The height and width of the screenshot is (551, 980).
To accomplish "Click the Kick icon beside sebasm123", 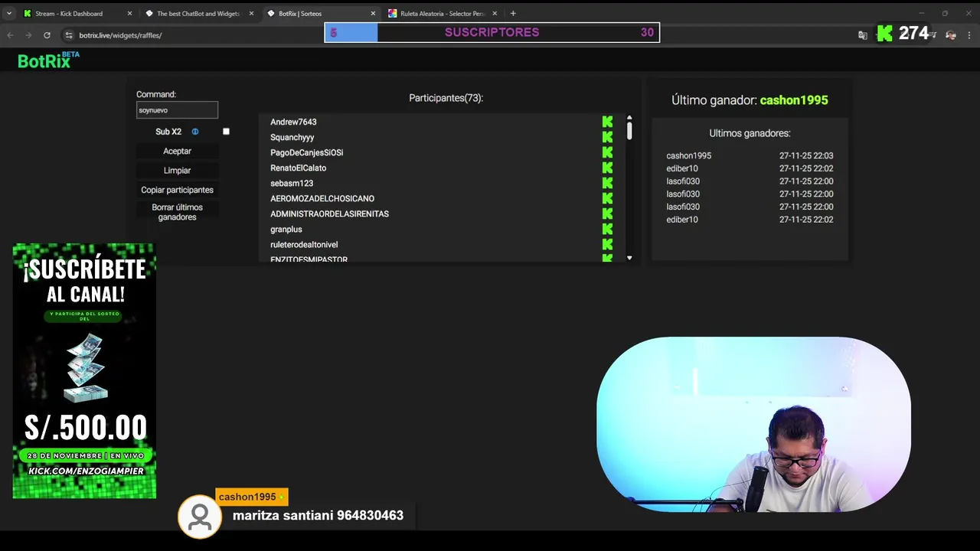I will [607, 183].
